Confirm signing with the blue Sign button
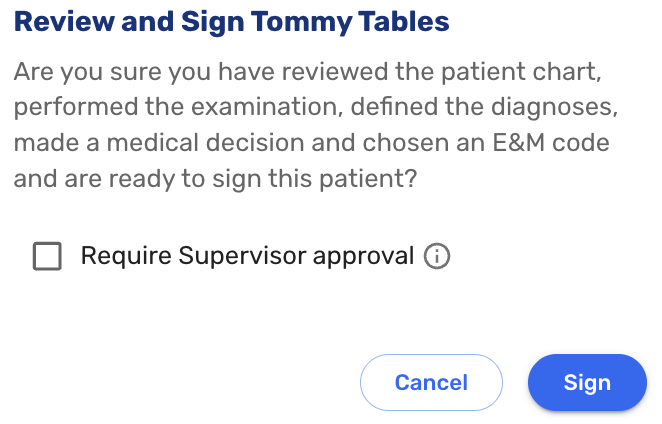Screen dimensions: 662x424 coord(587,382)
